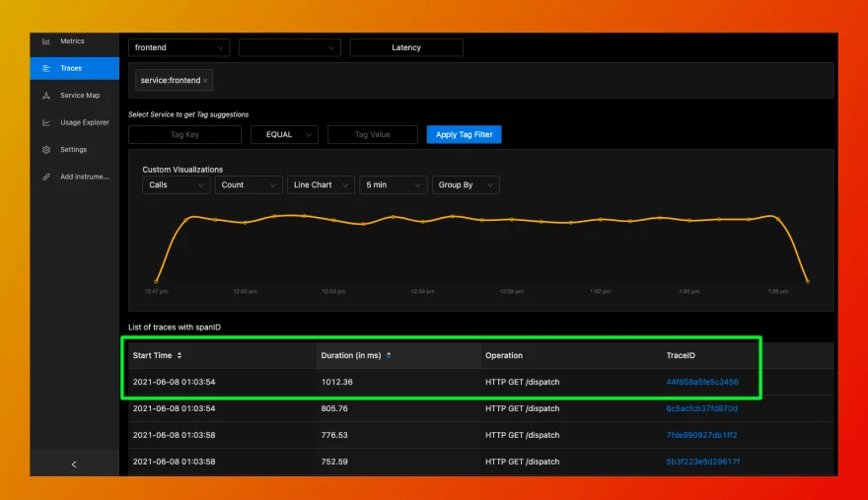Open the Count aggregation dropdown
868x500 pixels.
(248, 185)
